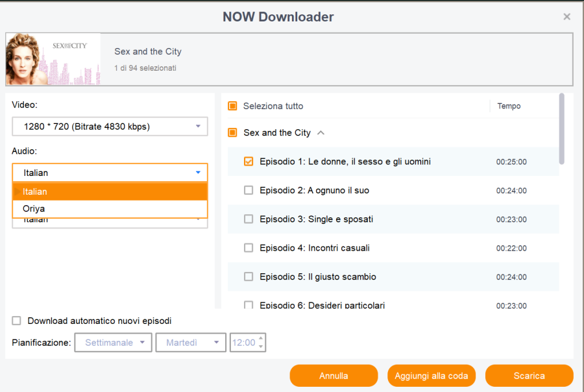Check Episodio 2: A ognuno il suo
584x392 pixels.
pos(249,190)
